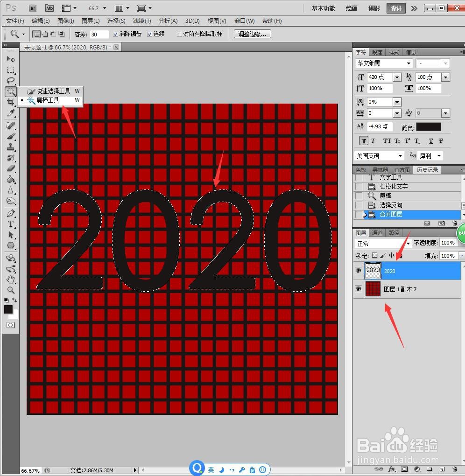Select the Eraser tool

click(x=11, y=168)
